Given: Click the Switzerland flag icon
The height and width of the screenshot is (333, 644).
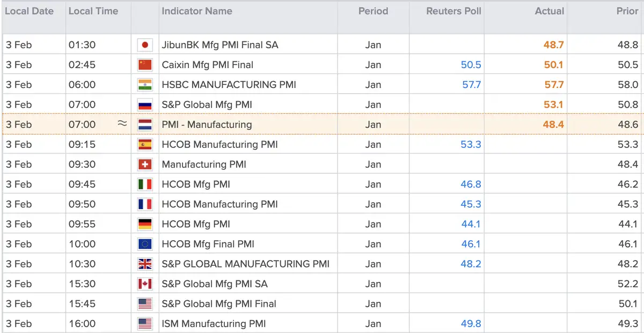Looking at the screenshot, I should tap(145, 164).
